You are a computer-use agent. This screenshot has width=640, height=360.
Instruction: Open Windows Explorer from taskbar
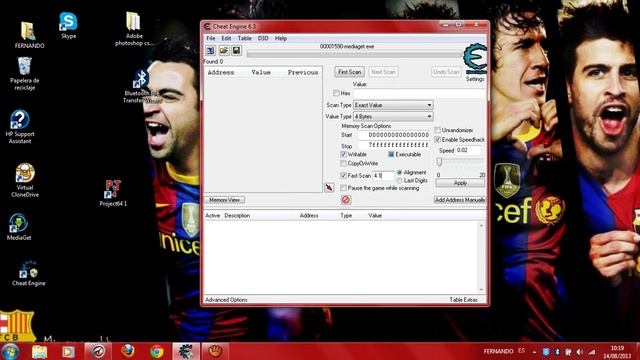pyautogui.click(x=40, y=351)
